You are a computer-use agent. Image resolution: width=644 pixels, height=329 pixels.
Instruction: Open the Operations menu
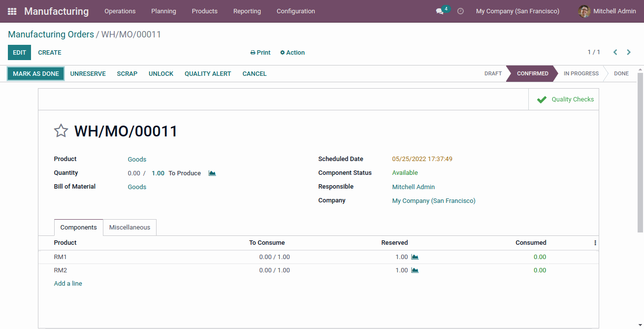[x=120, y=11]
